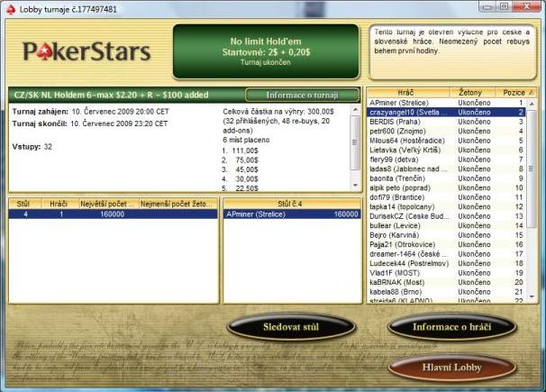Click second place prize 75,00$

click(247, 160)
